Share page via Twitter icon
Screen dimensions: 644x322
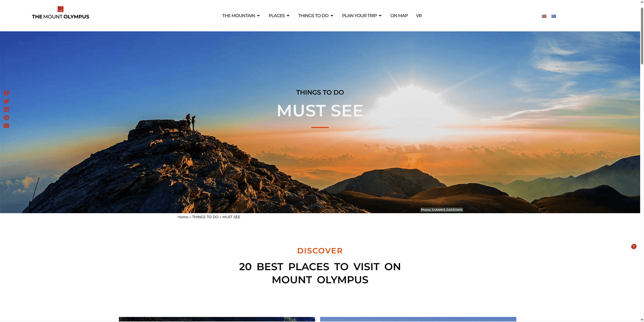6,101
